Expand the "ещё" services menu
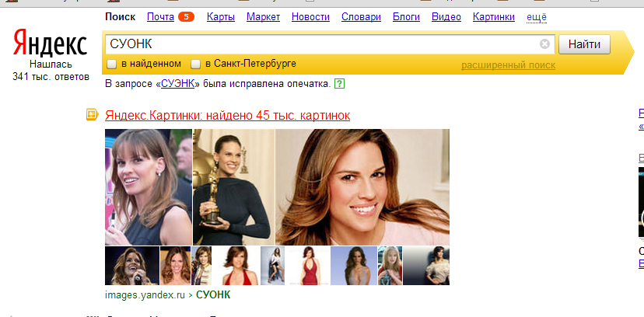The image size is (644, 317). point(537,16)
